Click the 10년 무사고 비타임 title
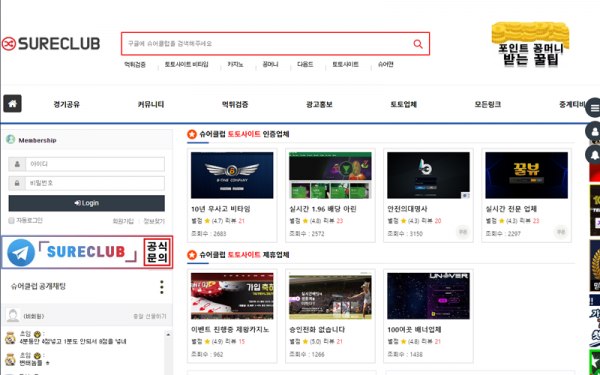Screen dimensions: 600x375 (x=220, y=209)
